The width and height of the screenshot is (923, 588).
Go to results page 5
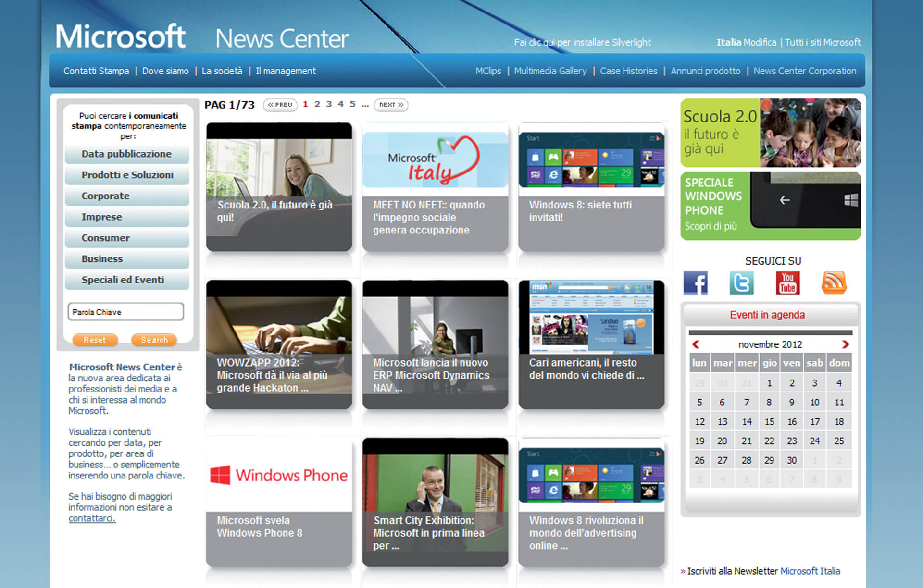352,104
